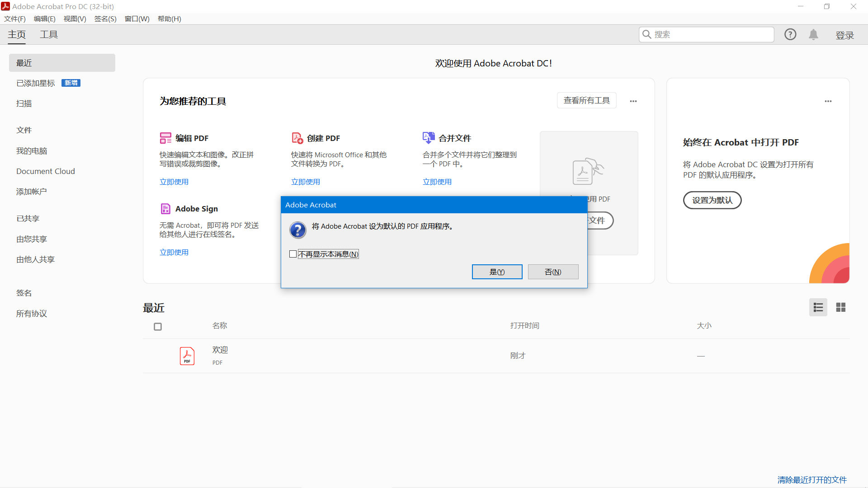Switch to grid thumbnail view icon
The height and width of the screenshot is (488, 868).
(x=841, y=307)
